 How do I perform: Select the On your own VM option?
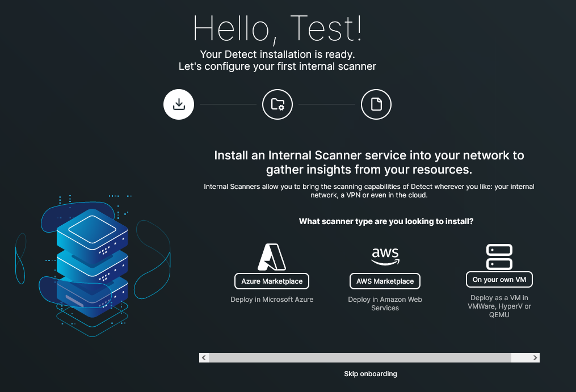click(499, 279)
